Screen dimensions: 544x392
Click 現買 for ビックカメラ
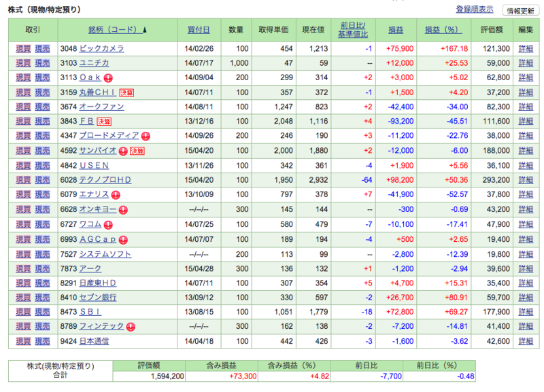point(23,48)
